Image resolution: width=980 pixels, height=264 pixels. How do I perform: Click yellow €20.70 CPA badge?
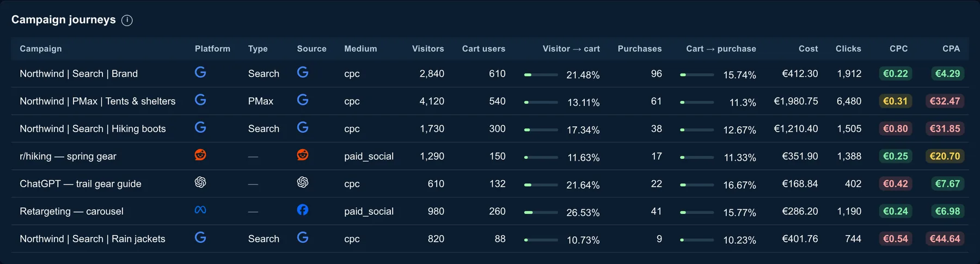click(x=945, y=156)
